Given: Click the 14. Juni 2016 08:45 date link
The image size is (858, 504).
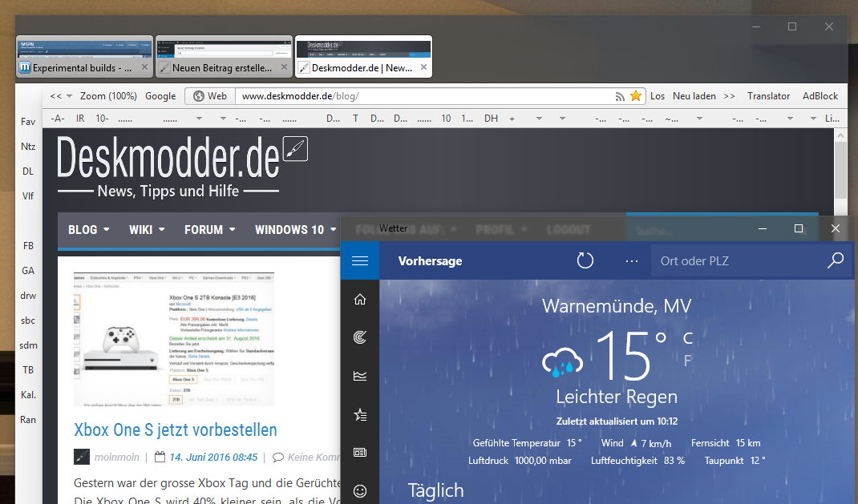Looking at the screenshot, I should (x=213, y=457).
